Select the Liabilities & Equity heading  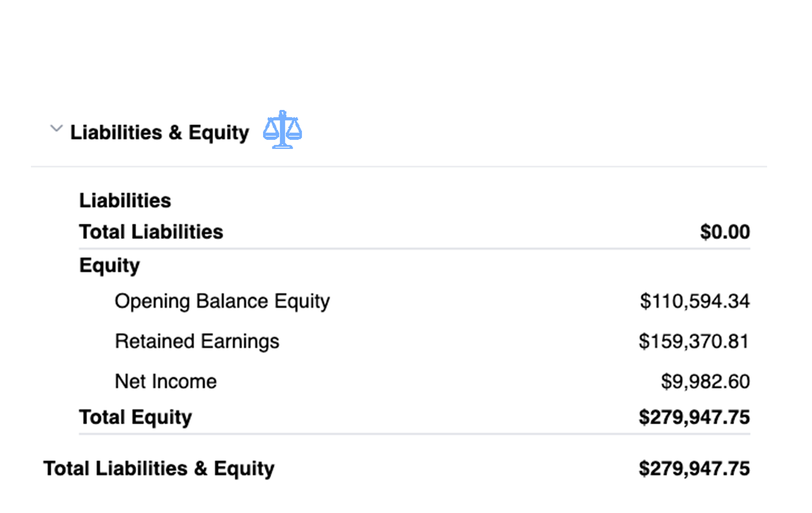[159, 132]
